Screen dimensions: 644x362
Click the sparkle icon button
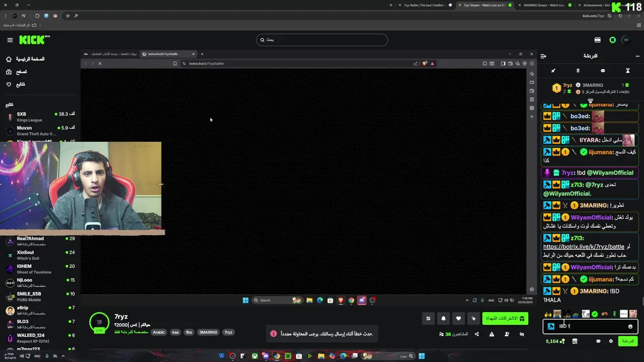pos(473,318)
